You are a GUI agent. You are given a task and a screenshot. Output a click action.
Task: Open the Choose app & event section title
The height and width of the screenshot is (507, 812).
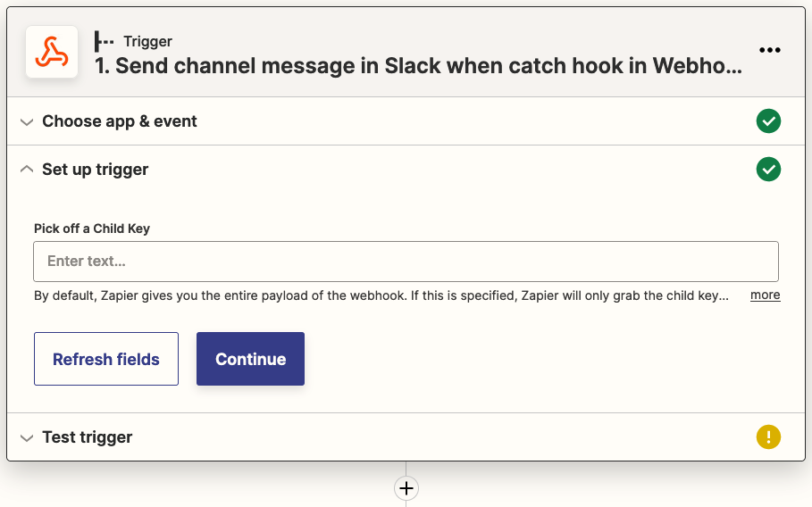(120, 121)
